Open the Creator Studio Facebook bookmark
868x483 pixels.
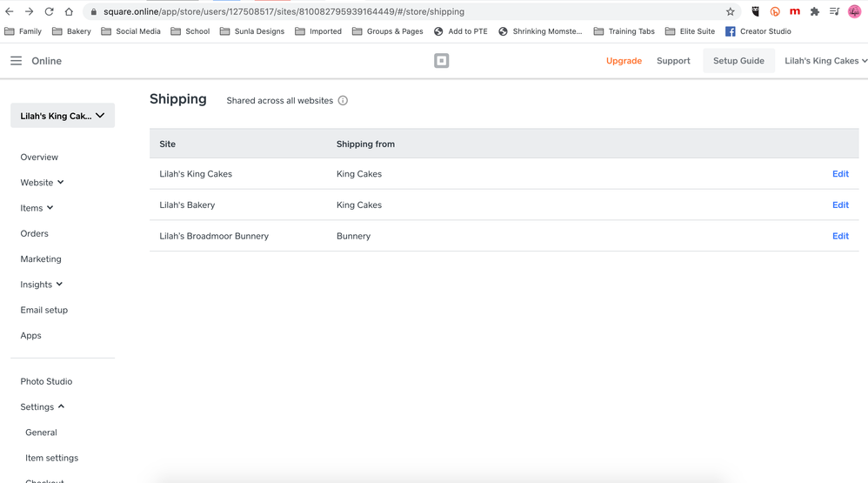coord(758,31)
